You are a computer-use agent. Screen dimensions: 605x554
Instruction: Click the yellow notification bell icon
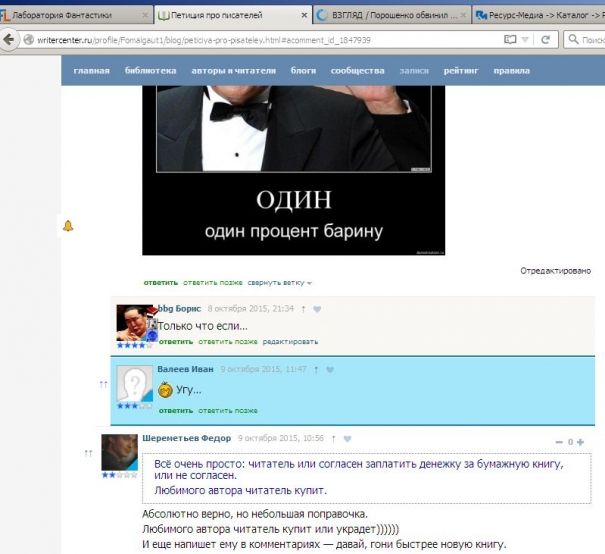[68, 226]
